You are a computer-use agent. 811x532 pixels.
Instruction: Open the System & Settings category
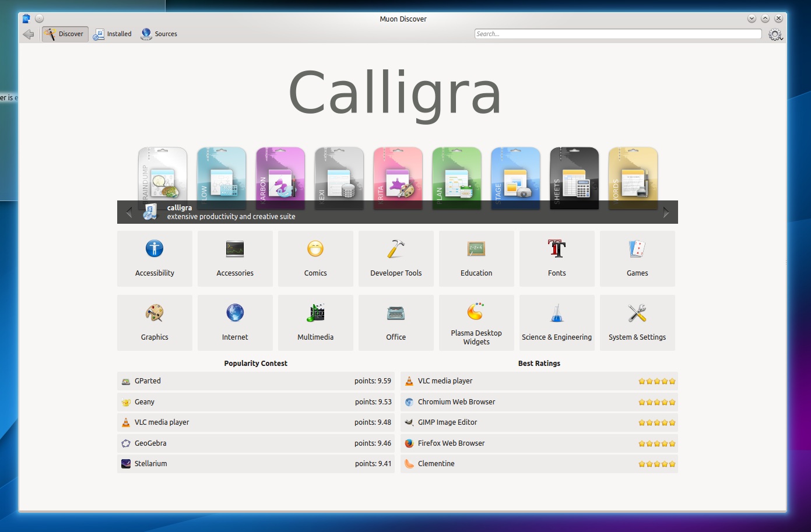coord(637,323)
